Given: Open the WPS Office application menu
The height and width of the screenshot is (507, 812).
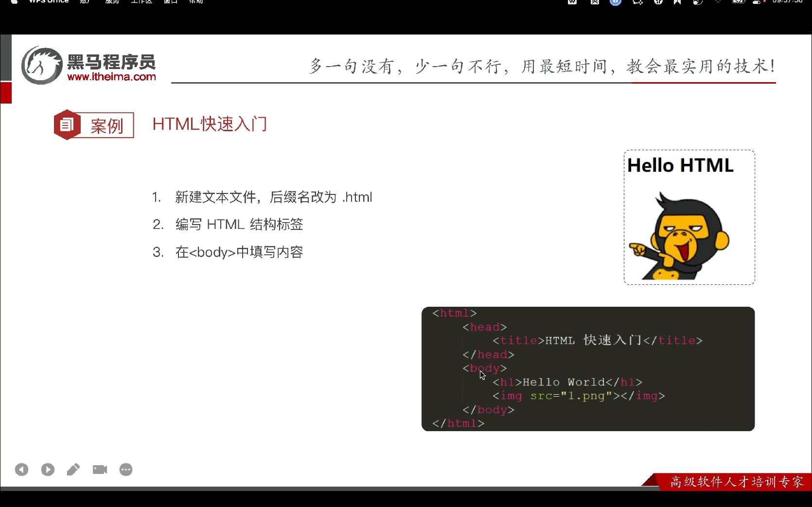Looking at the screenshot, I should pos(49,2).
